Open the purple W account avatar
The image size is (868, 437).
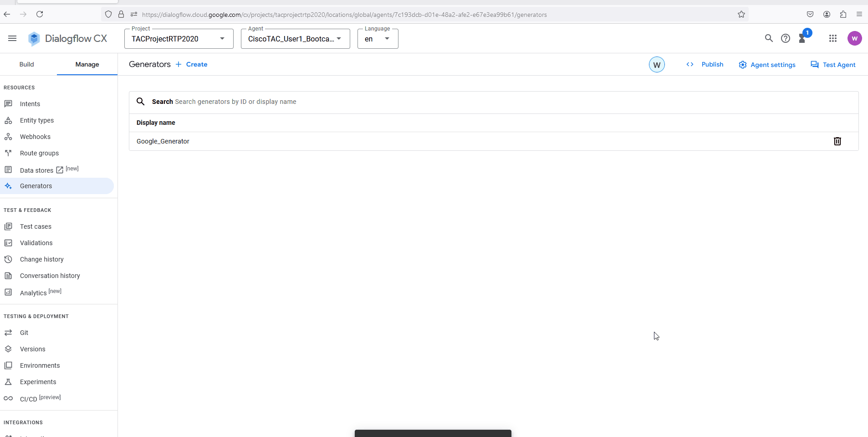tap(855, 38)
